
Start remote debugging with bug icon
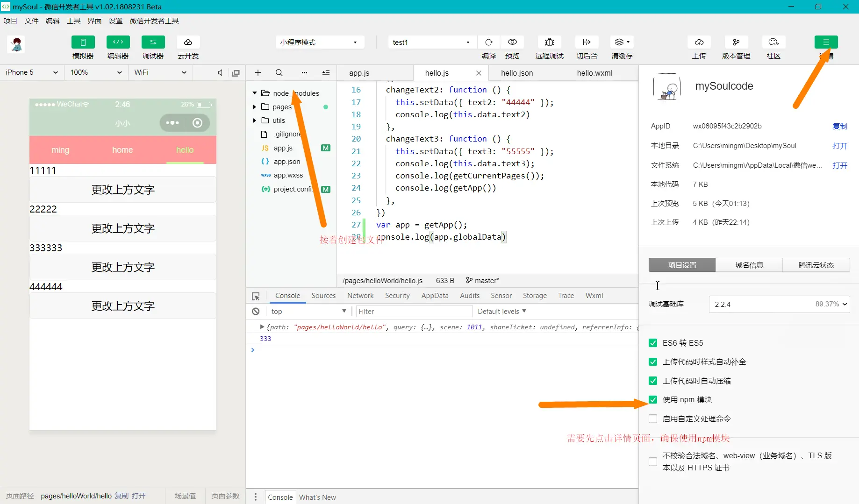coord(550,42)
